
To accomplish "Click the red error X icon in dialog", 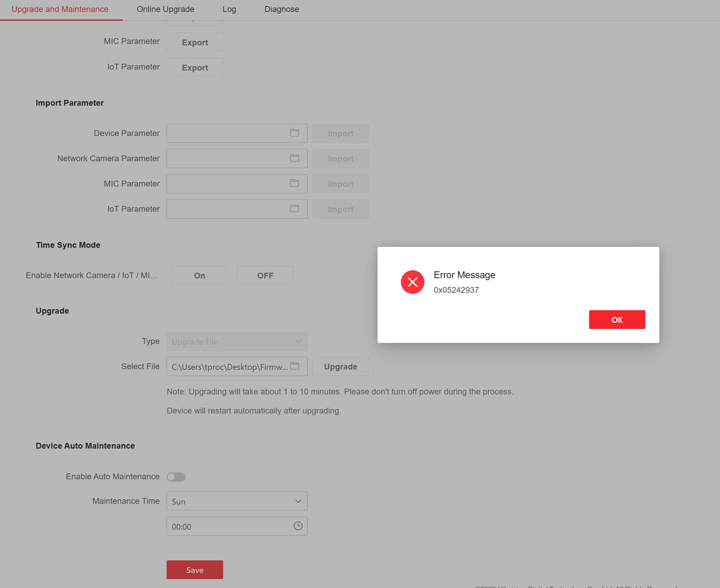I will (412, 282).
